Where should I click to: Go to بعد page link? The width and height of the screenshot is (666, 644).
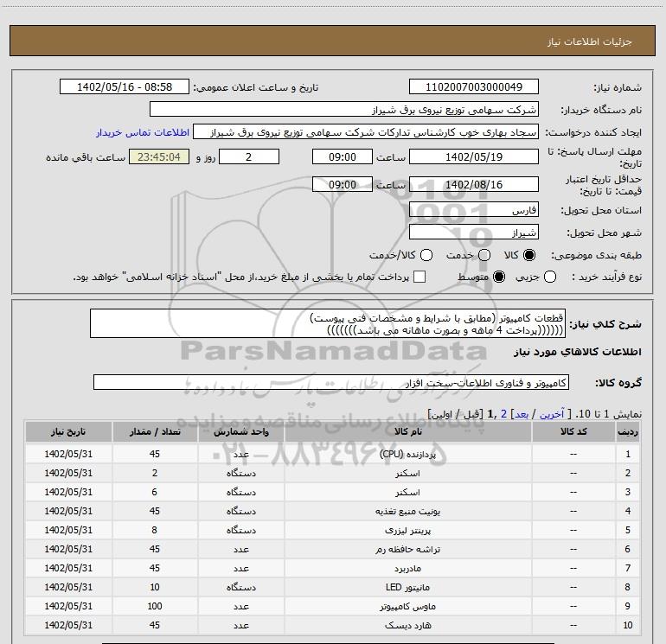(522, 414)
